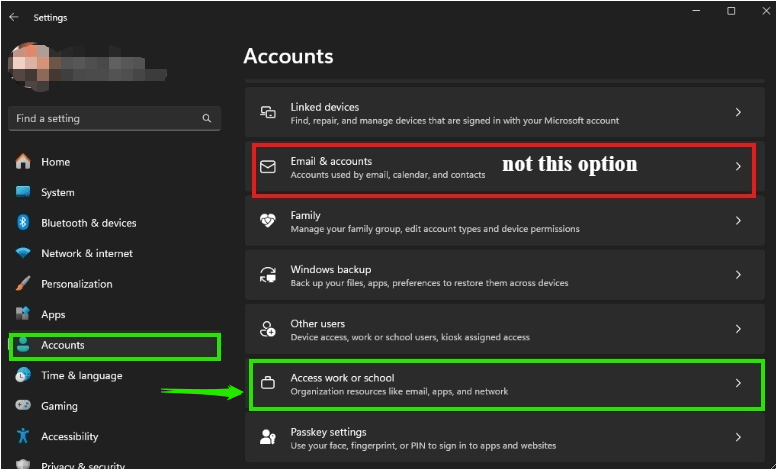Select Accounts label in sidebar
776x469 pixels.
point(62,345)
